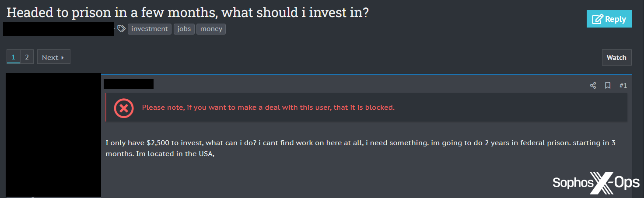Click the red X warning icon

pyautogui.click(x=124, y=108)
